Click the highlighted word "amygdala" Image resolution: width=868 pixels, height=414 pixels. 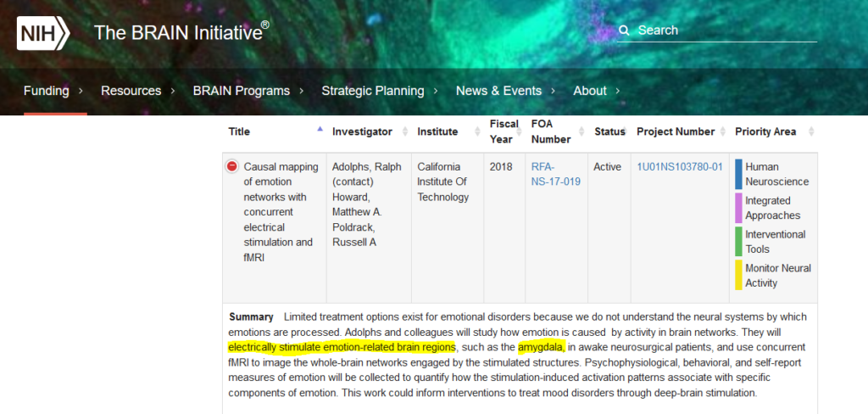(541, 347)
